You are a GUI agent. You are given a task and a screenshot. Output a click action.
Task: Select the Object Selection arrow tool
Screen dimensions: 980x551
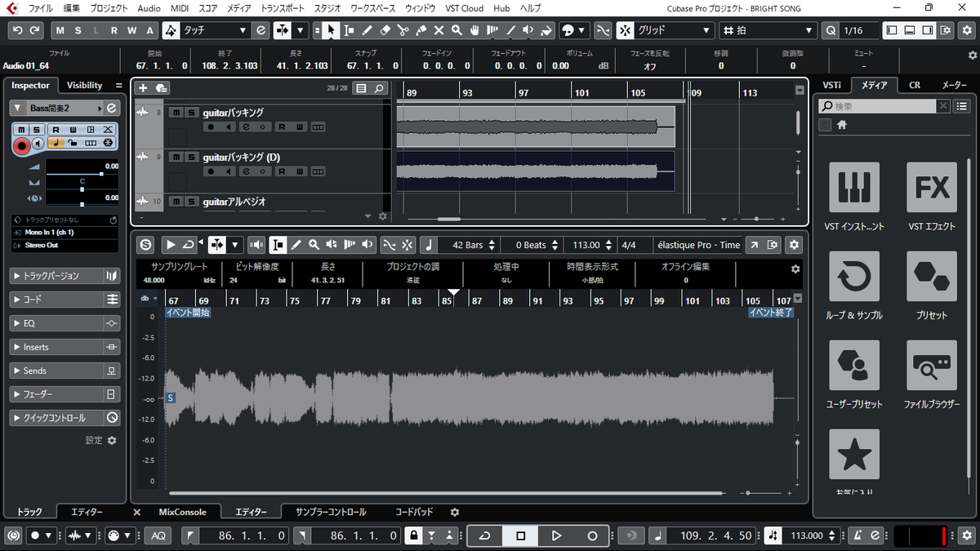(331, 30)
